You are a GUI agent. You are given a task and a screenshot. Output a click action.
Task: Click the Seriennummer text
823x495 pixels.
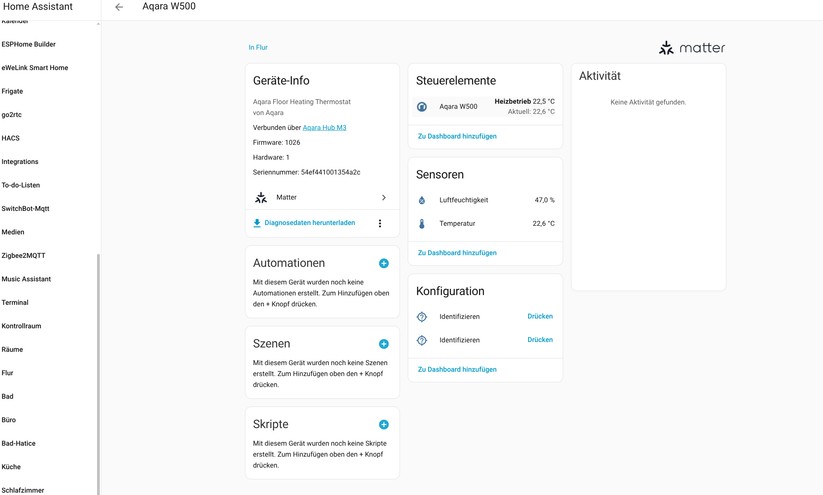click(x=307, y=172)
